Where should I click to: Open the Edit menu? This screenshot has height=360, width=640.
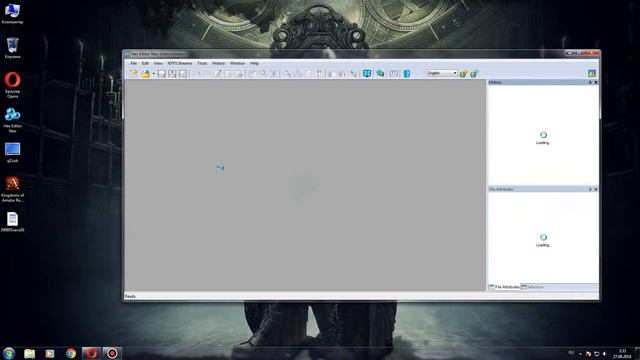pyautogui.click(x=145, y=63)
